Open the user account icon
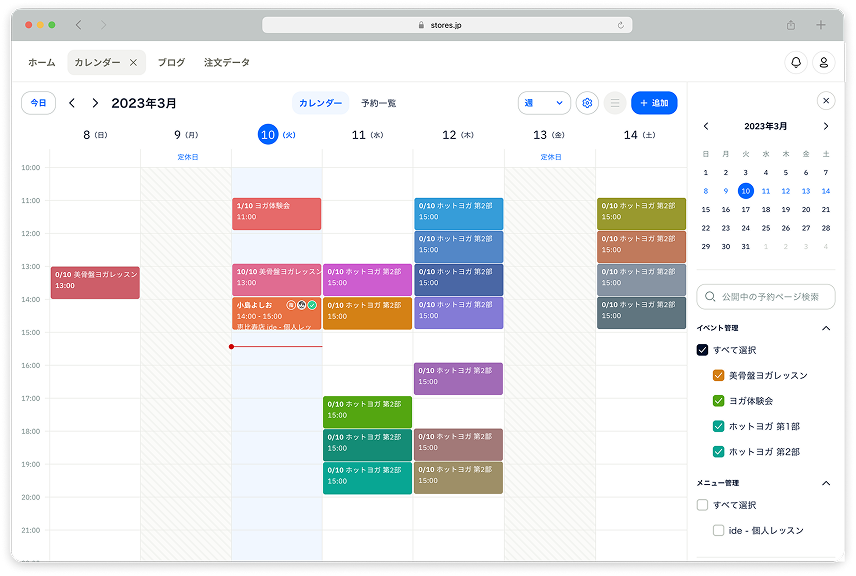This screenshot has height=576, width=856. click(824, 62)
